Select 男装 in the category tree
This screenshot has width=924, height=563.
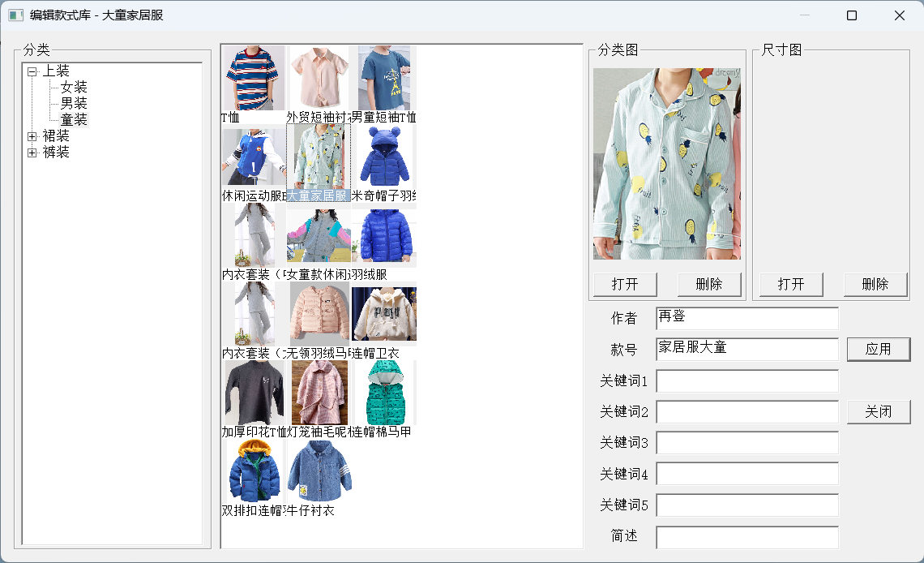pyautogui.click(x=74, y=104)
